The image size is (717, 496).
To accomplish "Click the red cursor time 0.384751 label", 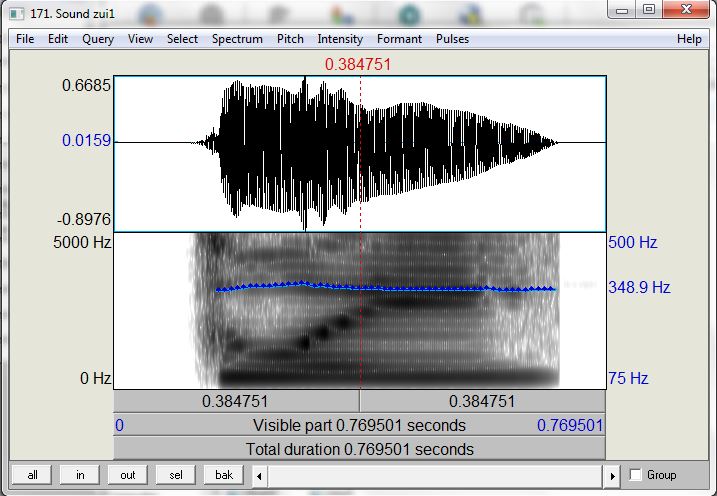I will 358,64.
